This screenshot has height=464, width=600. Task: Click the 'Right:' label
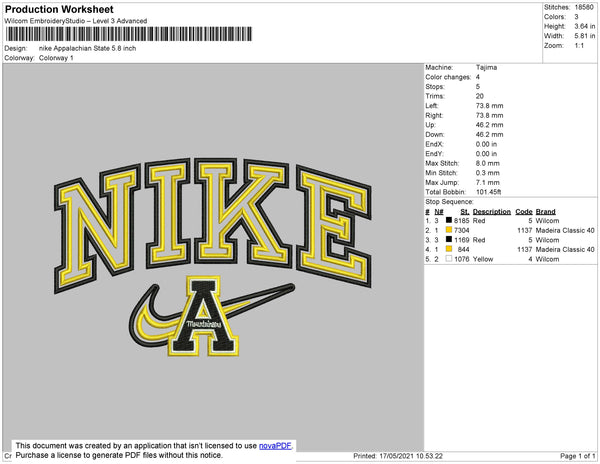(x=434, y=115)
